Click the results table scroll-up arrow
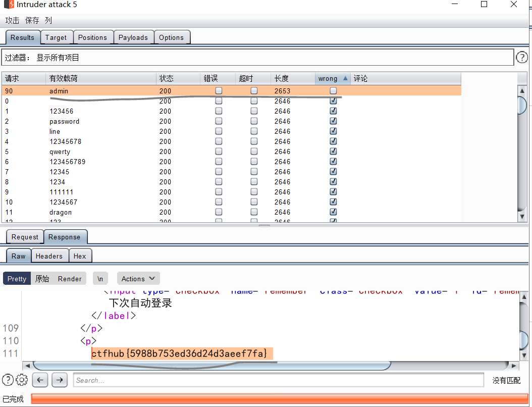The image size is (532, 407). 522,90
